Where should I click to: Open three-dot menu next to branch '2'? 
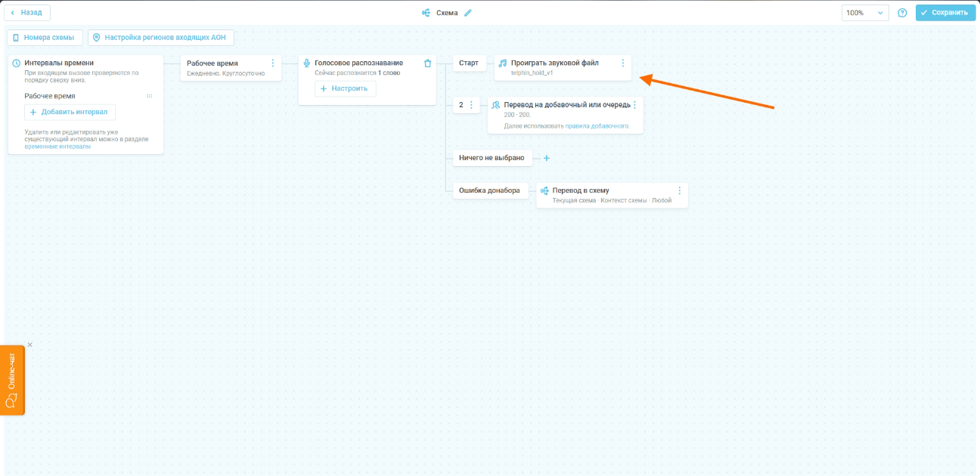(471, 105)
